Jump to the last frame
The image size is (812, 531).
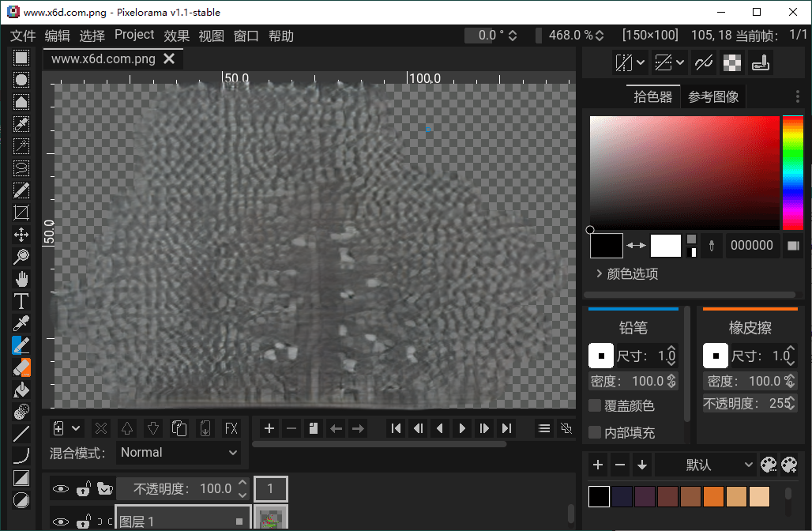pyautogui.click(x=506, y=428)
